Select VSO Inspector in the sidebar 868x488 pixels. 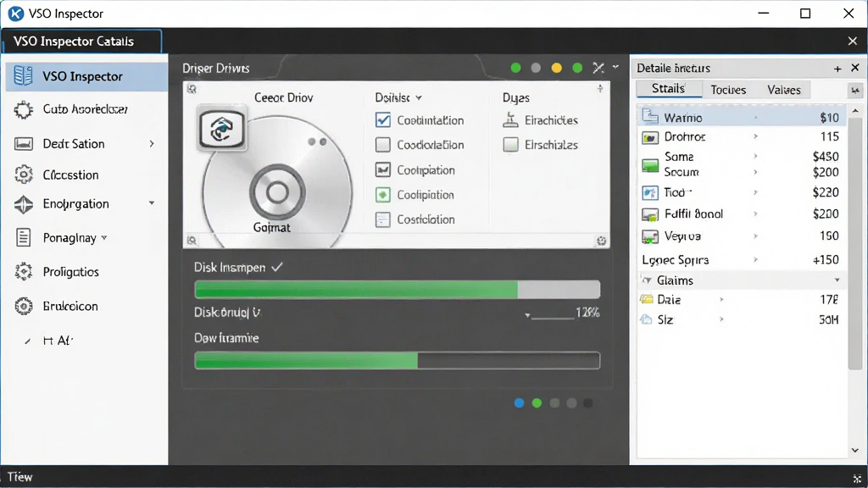(86, 76)
